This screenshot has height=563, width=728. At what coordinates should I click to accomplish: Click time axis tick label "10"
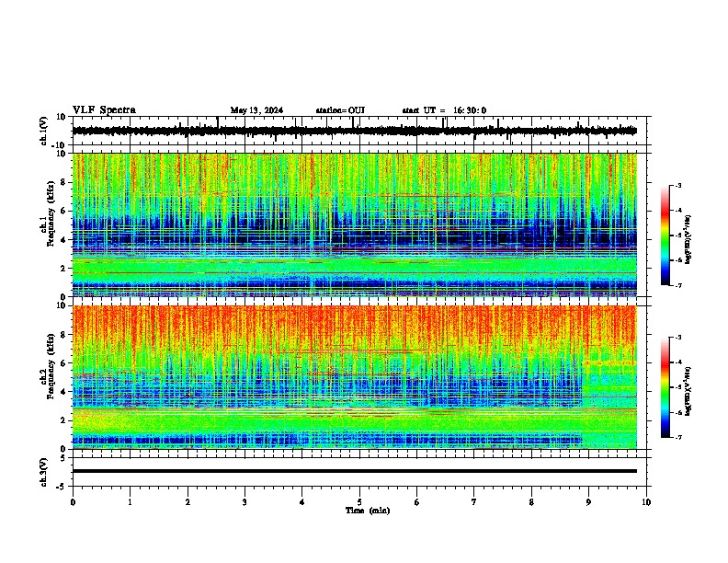pyautogui.click(x=646, y=502)
